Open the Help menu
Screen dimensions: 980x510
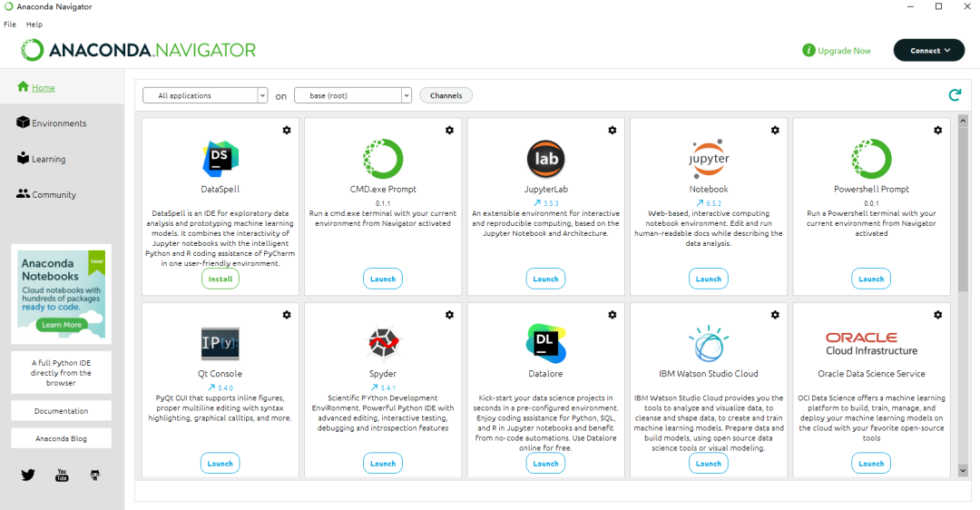[34, 25]
